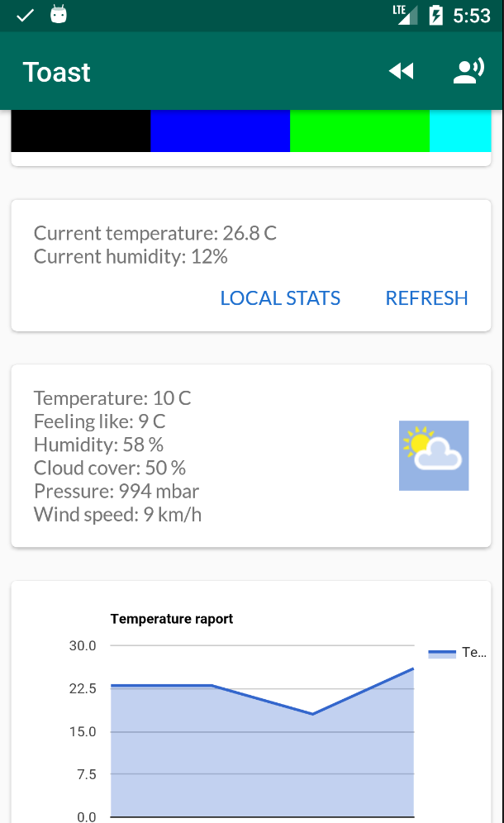This screenshot has width=504, height=823.
Task: Tap the Toast app title
Action: click(57, 72)
